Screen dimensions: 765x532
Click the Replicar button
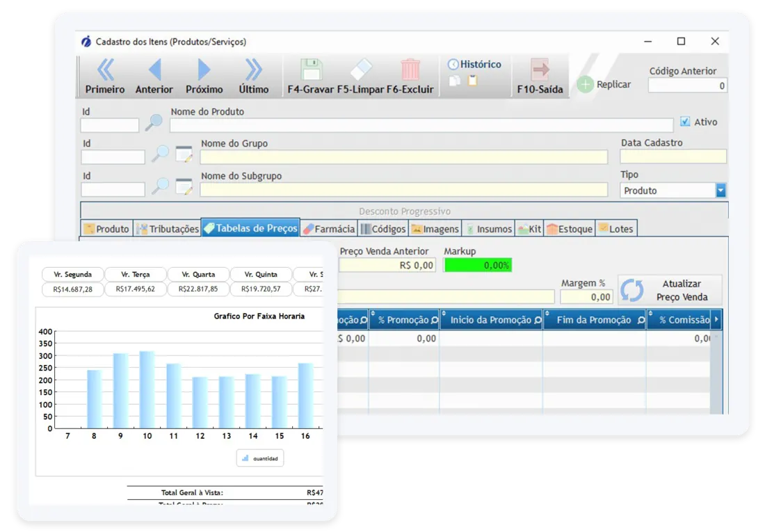pos(604,84)
